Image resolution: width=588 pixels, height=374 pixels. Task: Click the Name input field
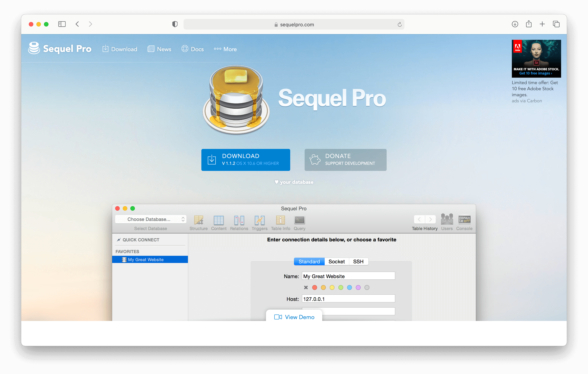pos(348,276)
